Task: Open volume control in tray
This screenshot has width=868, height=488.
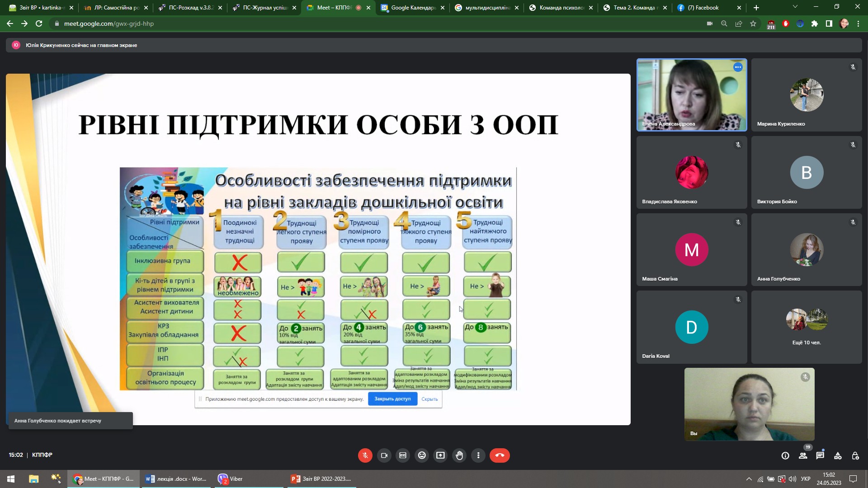Action: (793, 479)
